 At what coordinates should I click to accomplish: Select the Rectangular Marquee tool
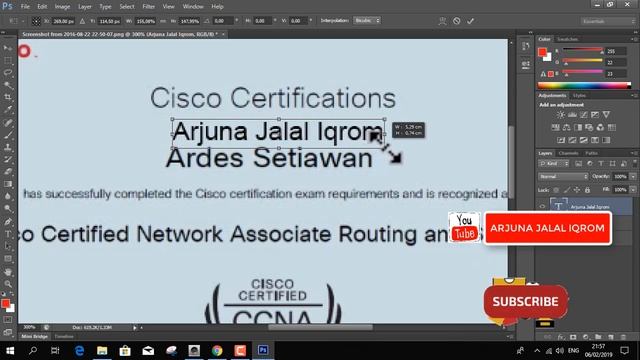point(8,61)
